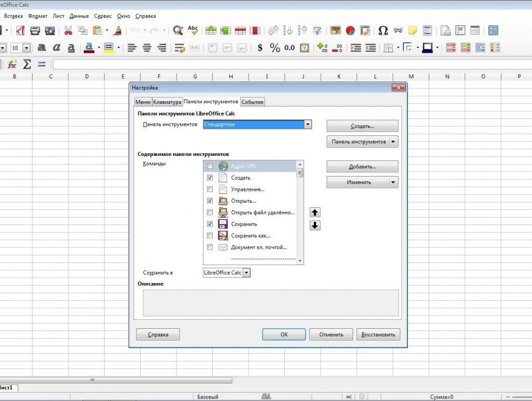Screen dimensions: 532x401
Task: Apply percent format with the % icon
Action: click(x=275, y=48)
